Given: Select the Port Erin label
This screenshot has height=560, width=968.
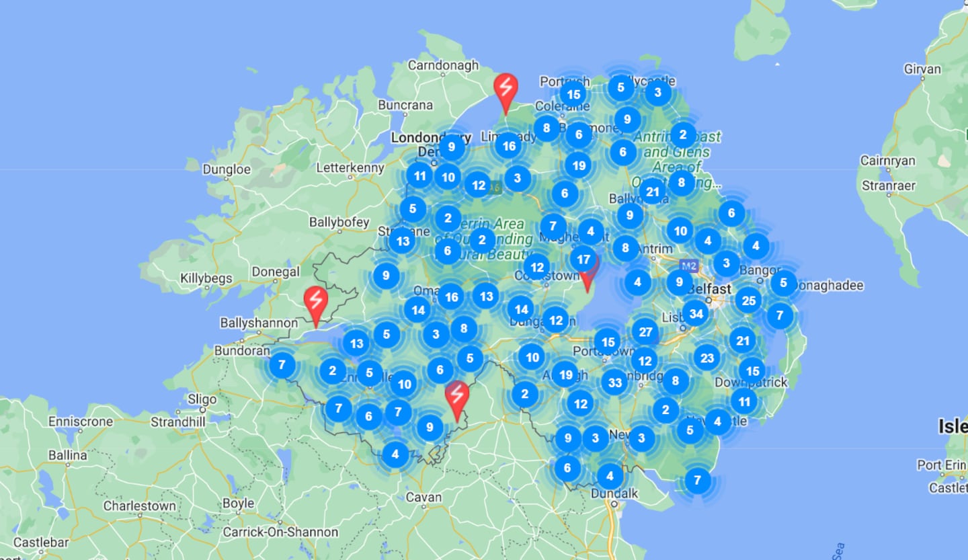Looking at the screenshot, I should coord(942,465).
